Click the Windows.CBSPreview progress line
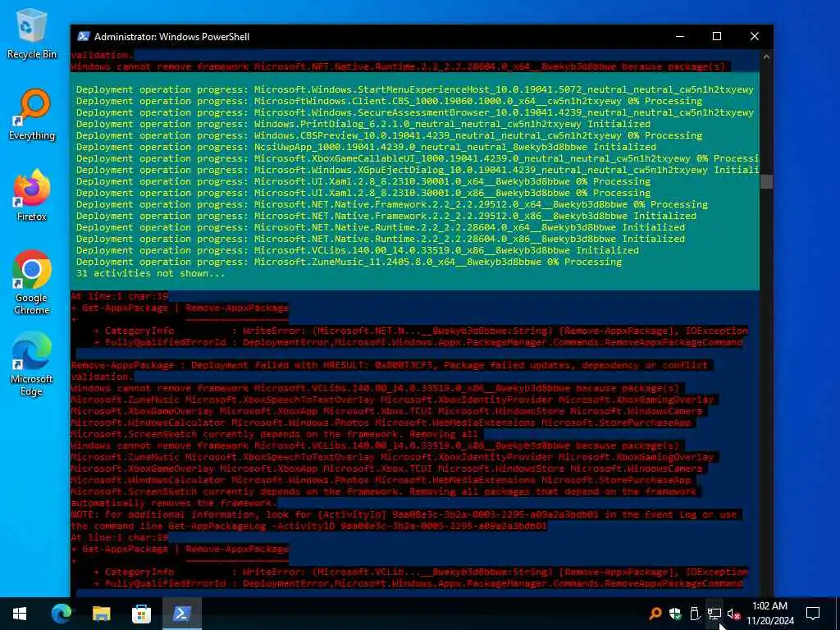 (x=389, y=135)
